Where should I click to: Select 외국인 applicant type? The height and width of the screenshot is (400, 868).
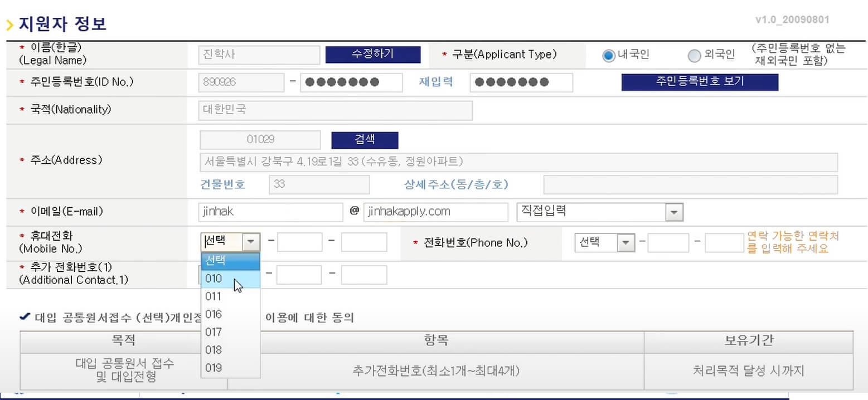click(x=695, y=55)
